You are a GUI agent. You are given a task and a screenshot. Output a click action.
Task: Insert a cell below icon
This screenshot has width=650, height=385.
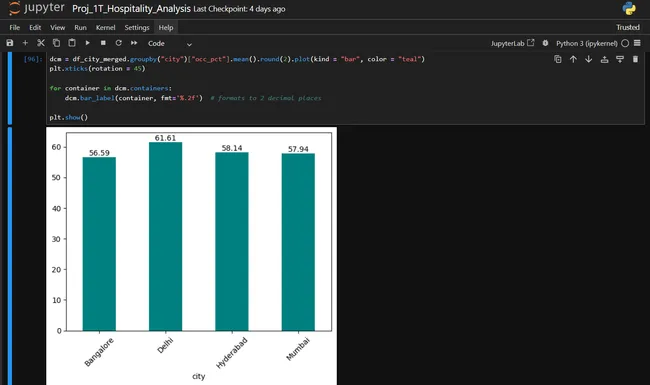click(x=620, y=59)
